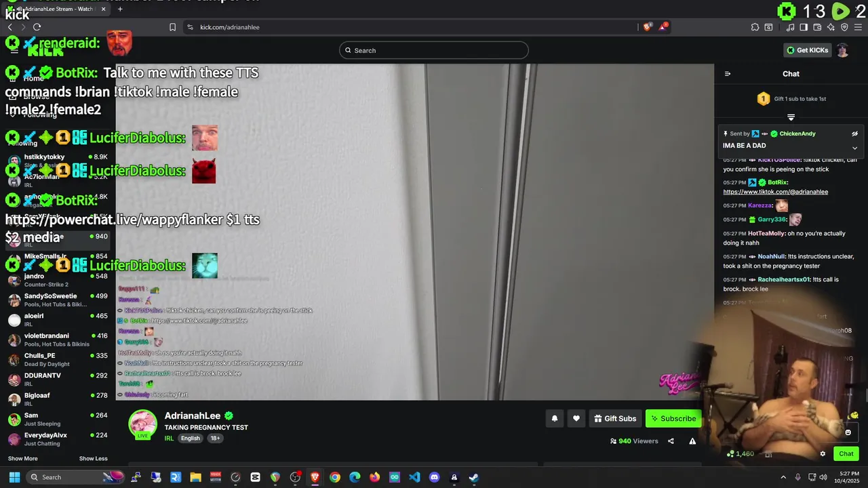Click the English language tag
Image resolution: width=868 pixels, height=488 pixels.
191,439
